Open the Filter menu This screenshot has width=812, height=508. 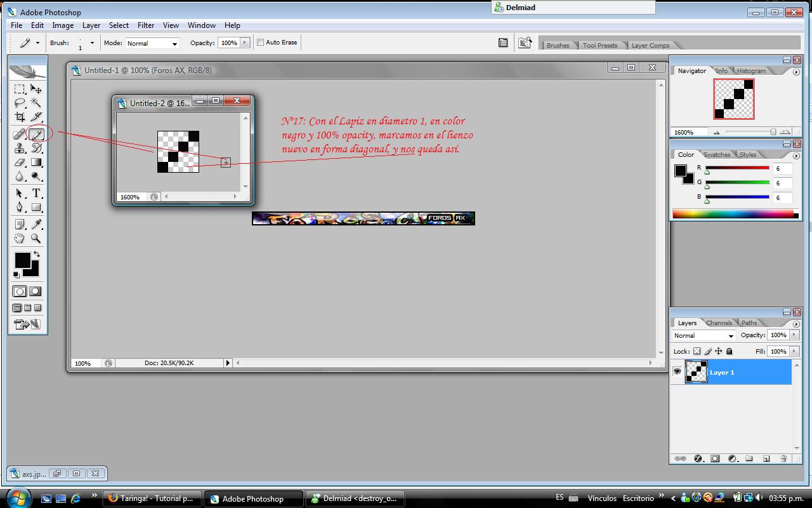(x=146, y=25)
